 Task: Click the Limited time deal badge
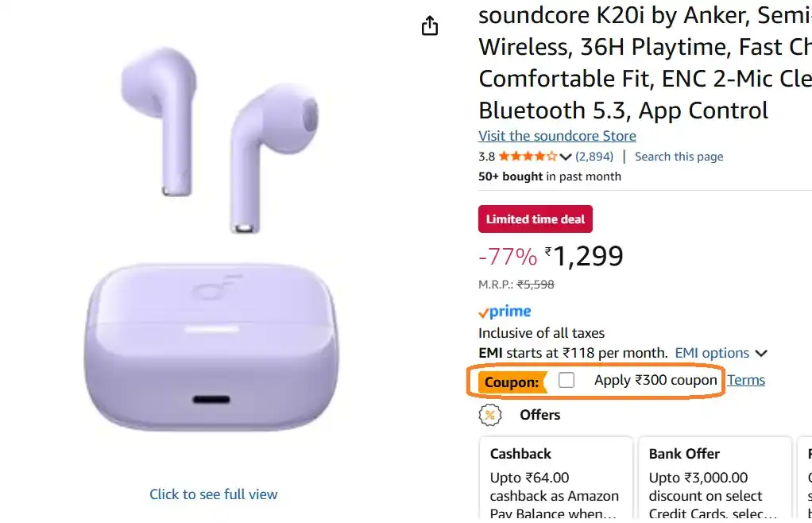pos(535,219)
